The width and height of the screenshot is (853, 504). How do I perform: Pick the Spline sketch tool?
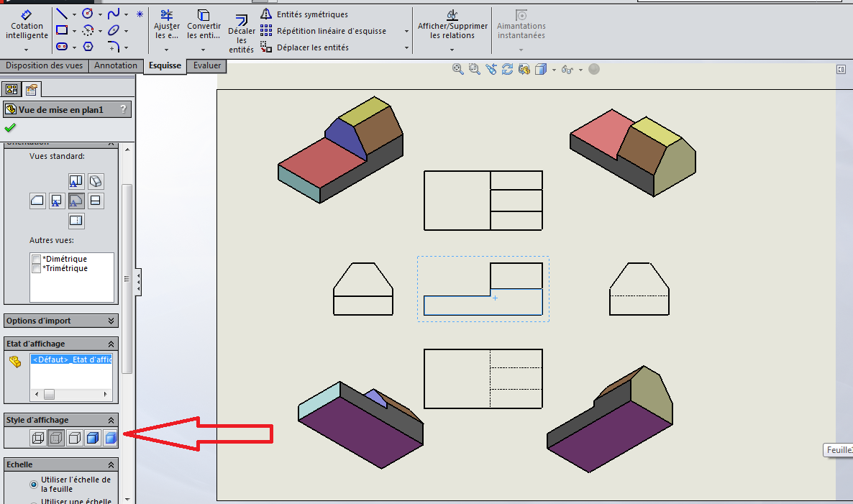[x=113, y=14]
